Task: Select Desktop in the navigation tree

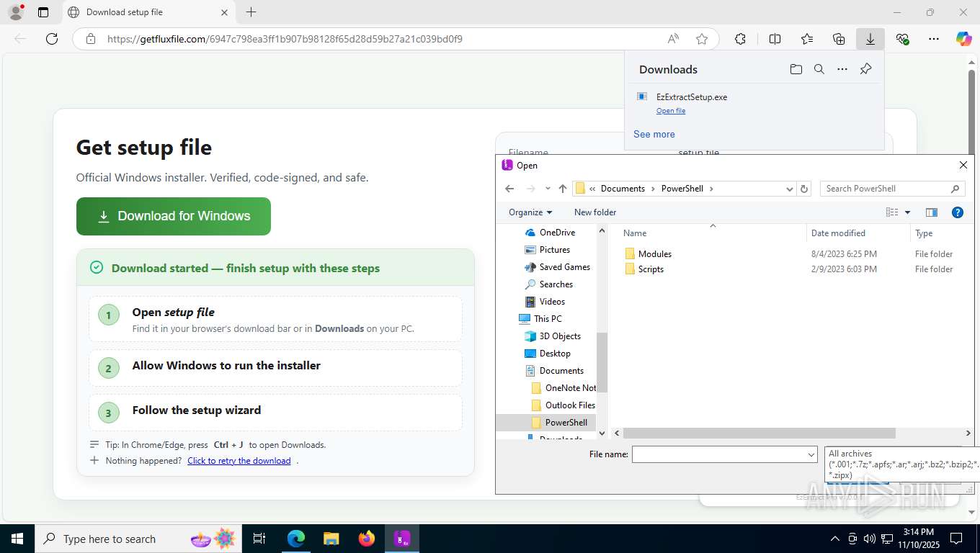Action: pos(555,354)
